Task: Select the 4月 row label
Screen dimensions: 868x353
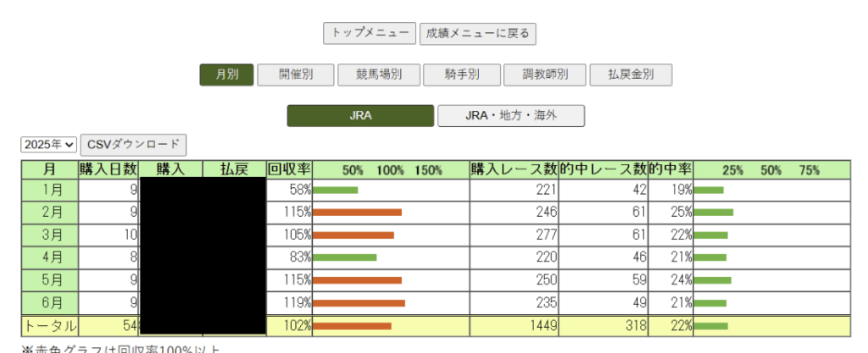Action: (x=50, y=258)
